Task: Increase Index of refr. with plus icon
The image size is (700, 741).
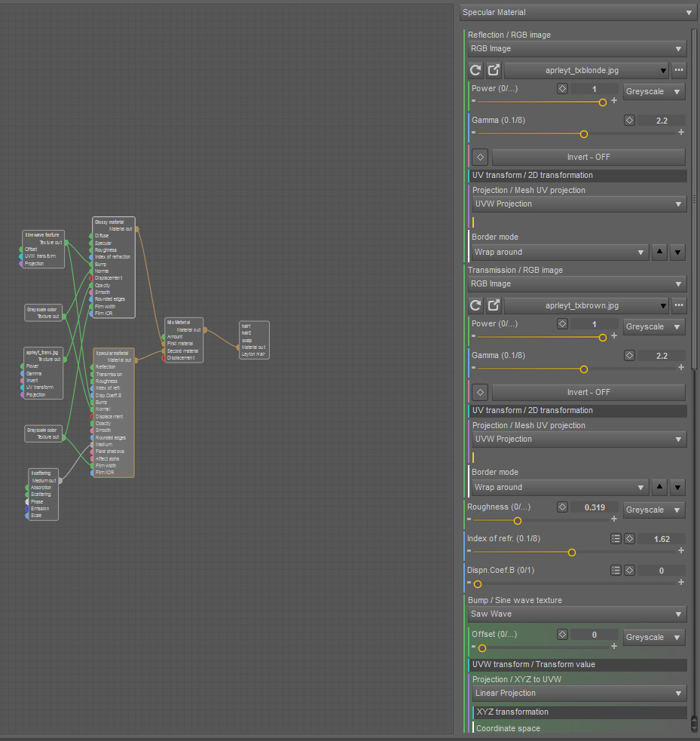Action: (681, 550)
